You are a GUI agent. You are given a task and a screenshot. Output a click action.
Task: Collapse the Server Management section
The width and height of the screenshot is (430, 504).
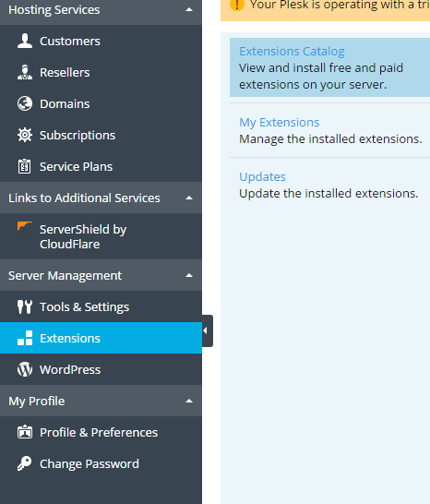tap(189, 276)
